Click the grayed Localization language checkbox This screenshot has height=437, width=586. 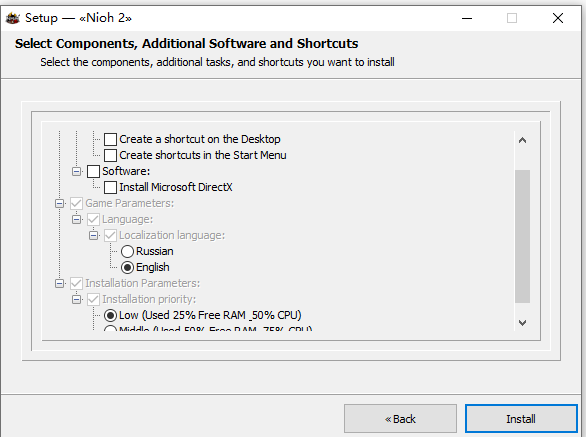pyautogui.click(x=110, y=236)
